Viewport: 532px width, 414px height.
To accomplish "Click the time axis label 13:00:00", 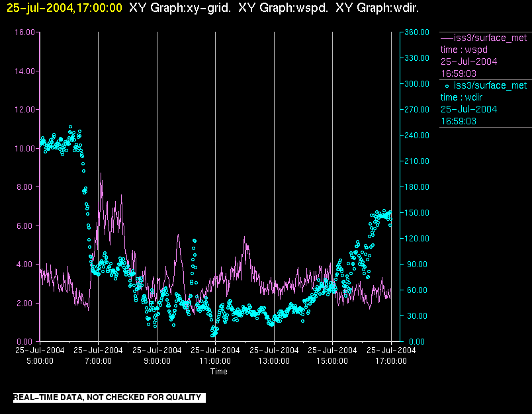I will tap(274, 361).
